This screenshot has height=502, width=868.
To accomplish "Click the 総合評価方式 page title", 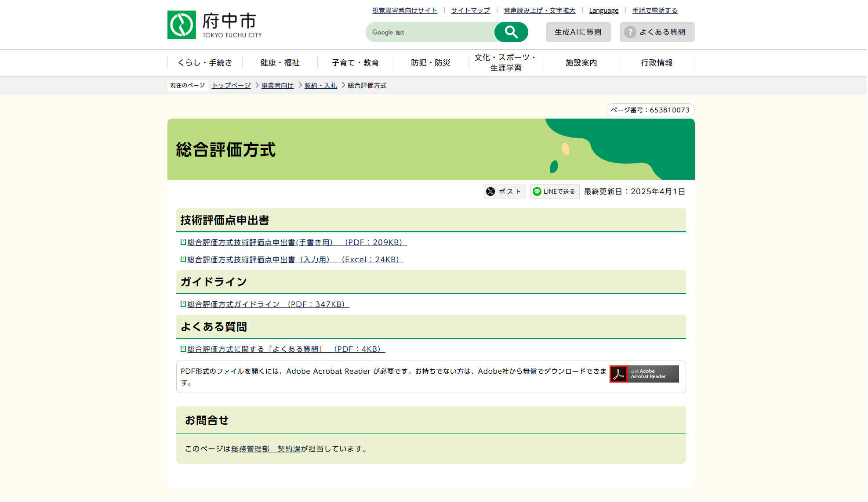I will coord(225,150).
